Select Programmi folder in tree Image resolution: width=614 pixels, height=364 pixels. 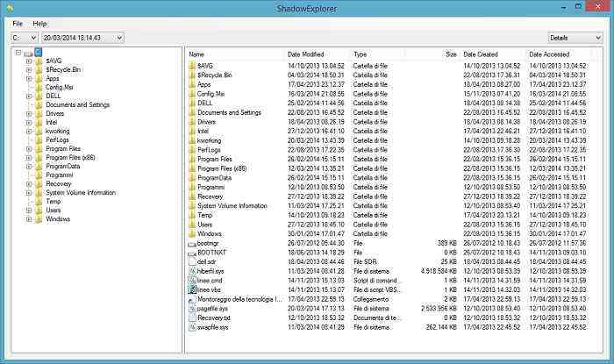point(59,175)
